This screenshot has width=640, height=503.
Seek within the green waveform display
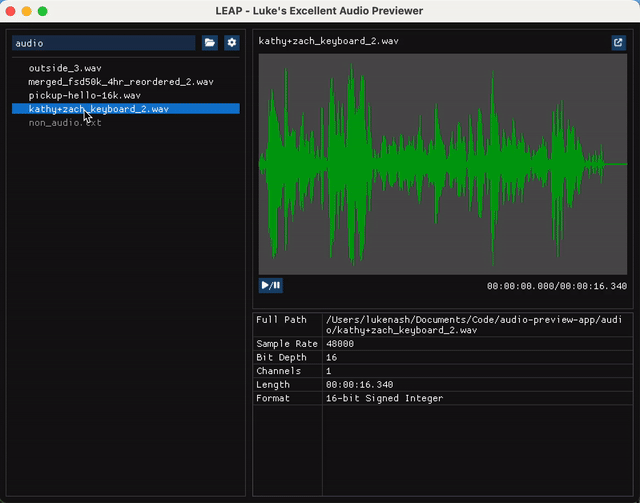point(443,164)
